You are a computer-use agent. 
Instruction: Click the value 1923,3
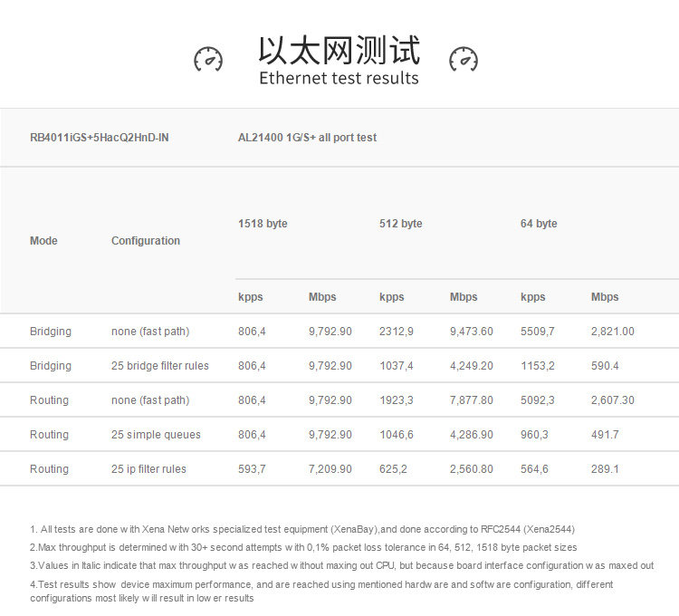coord(397,400)
